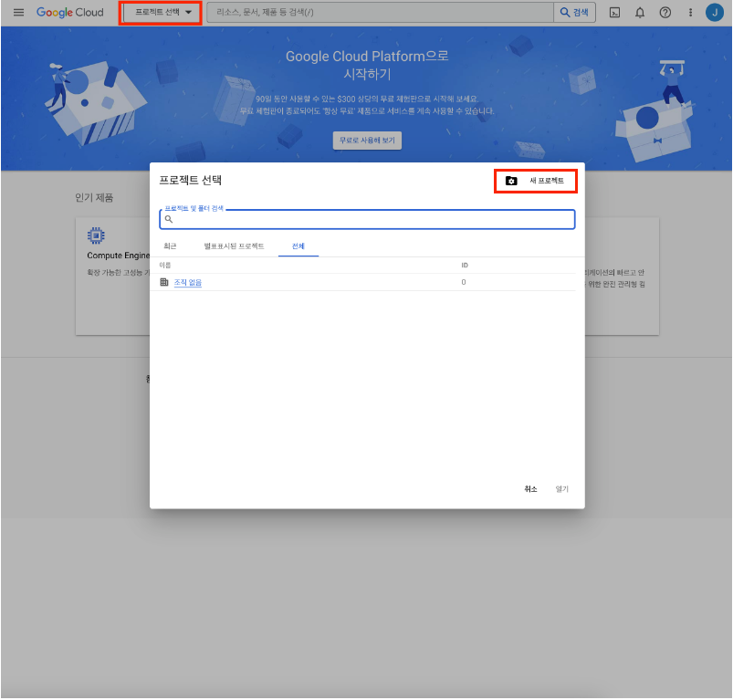Screen dimensions: 733x700
Task: Click the organization icon beside 조직 없음
Action: pos(164,282)
